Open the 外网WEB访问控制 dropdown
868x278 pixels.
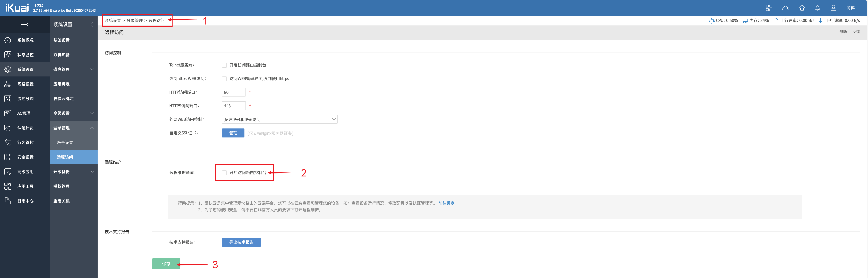[x=280, y=119]
